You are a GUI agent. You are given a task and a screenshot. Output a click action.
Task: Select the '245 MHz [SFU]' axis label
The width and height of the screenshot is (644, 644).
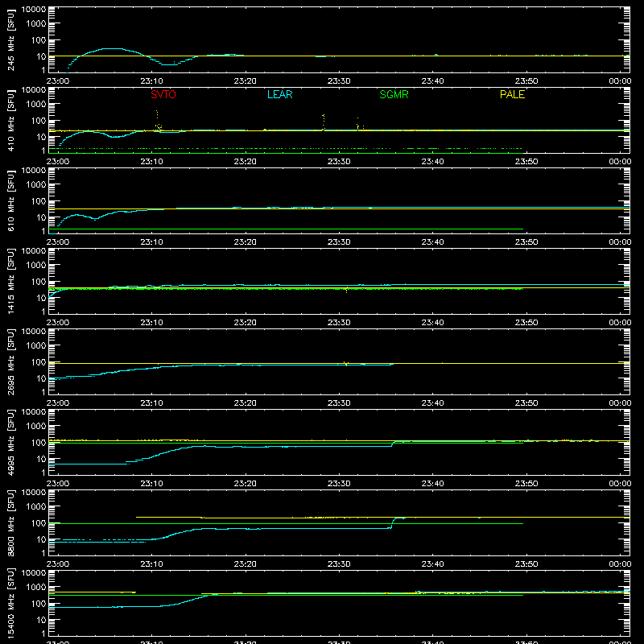click(11, 39)
